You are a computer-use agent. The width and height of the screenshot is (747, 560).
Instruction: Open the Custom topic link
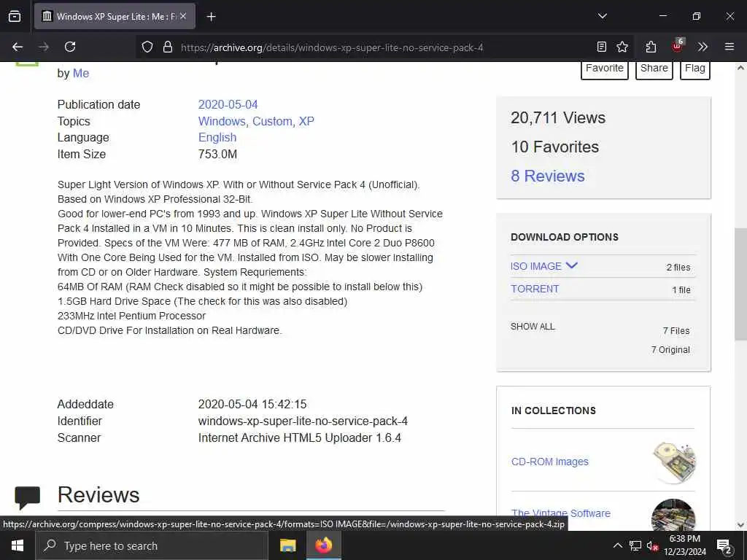point(272,121)
